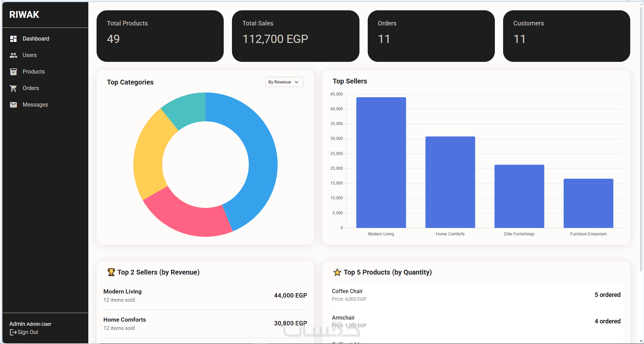
Task: Click the Dashboard grid icon in sidebar
Action: pos(13,39)
